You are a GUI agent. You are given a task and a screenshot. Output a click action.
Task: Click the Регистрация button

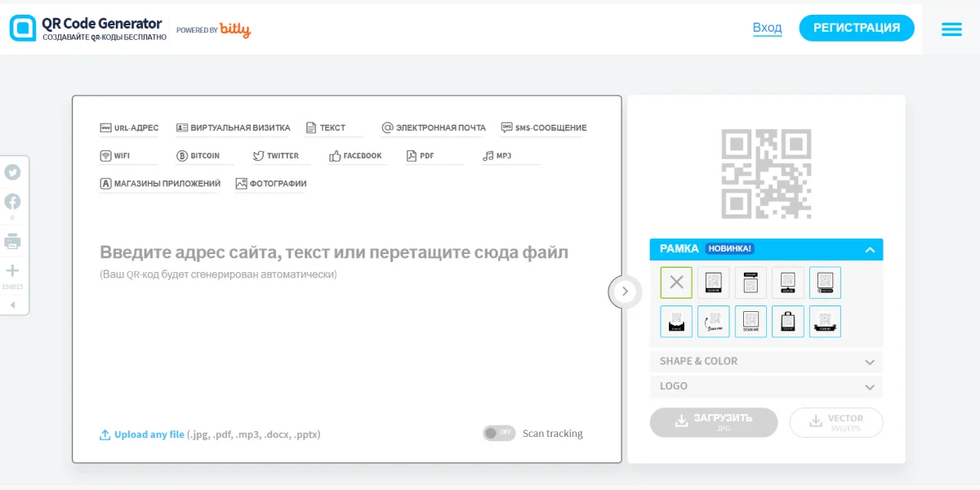pyautogui.click(x=857, y=28)
